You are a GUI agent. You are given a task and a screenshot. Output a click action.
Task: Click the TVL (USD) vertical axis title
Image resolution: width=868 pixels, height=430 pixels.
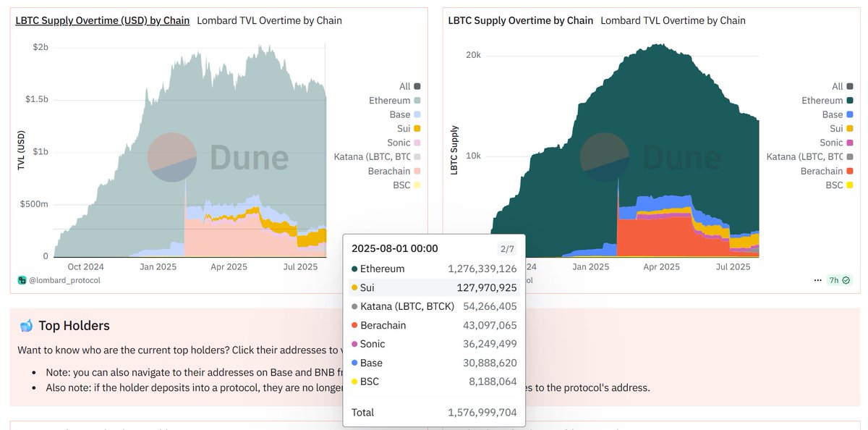point(22,149)
